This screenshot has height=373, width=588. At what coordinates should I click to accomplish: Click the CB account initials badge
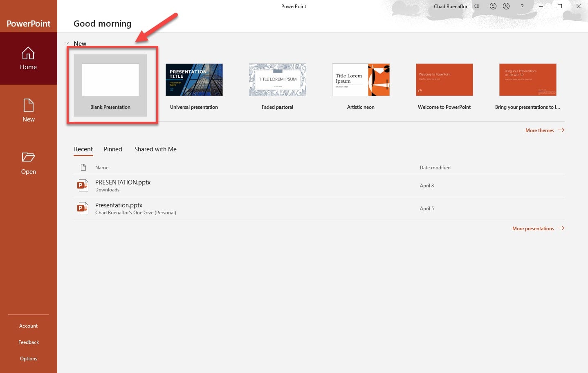476,6
